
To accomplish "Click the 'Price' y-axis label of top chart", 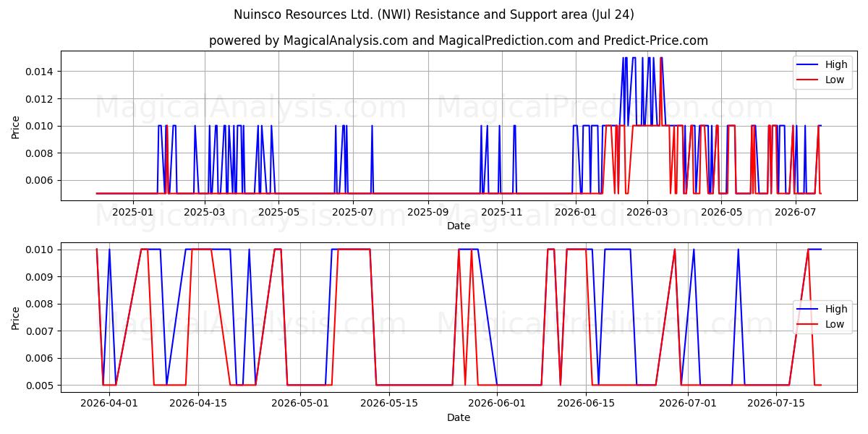I will [16, 126].
